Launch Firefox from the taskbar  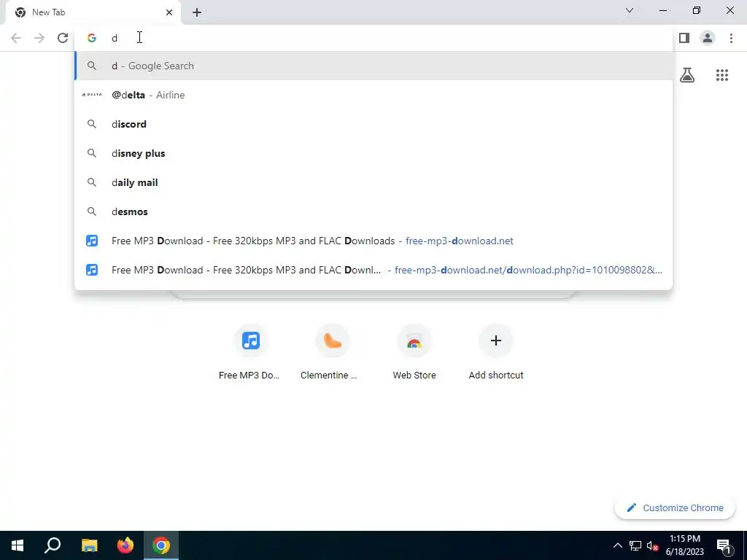(x=125, y=545)
